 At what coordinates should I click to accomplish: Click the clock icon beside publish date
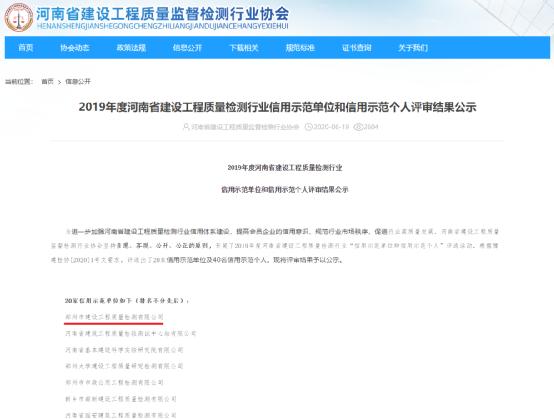click(308, 126)
